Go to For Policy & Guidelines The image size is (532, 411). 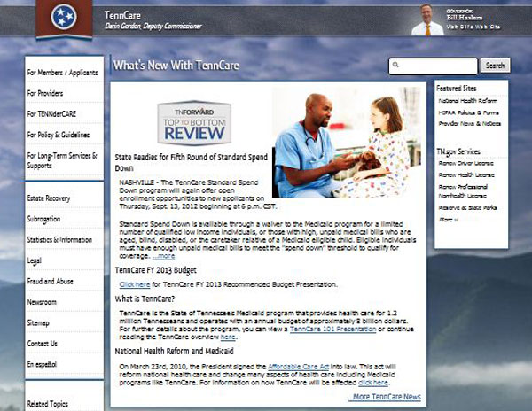[x=59, y=135]
